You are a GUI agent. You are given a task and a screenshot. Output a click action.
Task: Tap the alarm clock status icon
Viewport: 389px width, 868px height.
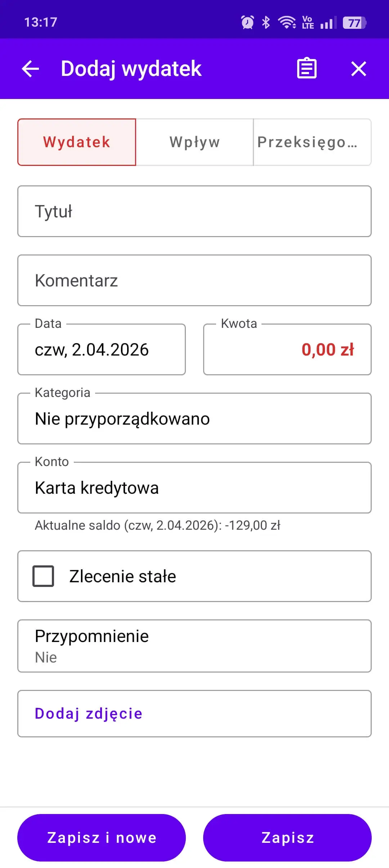[x=247, y=22]
